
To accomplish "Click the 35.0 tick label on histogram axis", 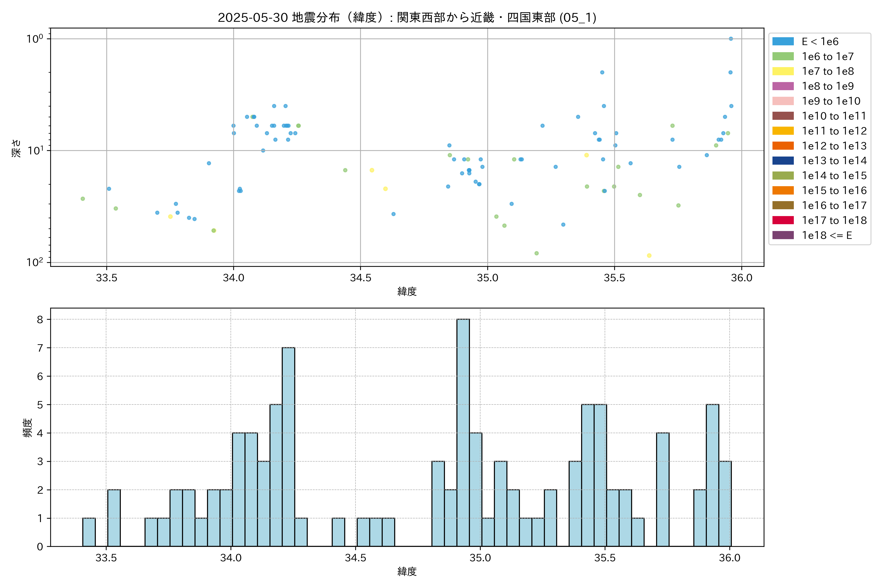I will [x=480, y=558].
